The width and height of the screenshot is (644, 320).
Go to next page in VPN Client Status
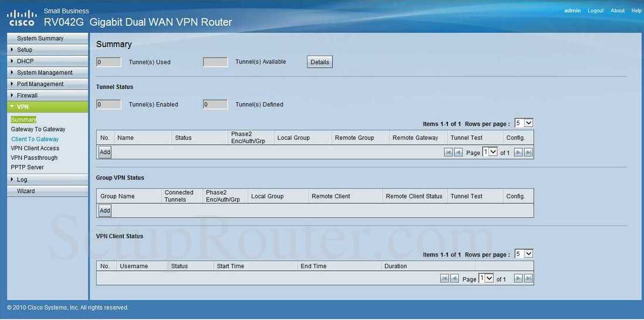tap(518, 278)
